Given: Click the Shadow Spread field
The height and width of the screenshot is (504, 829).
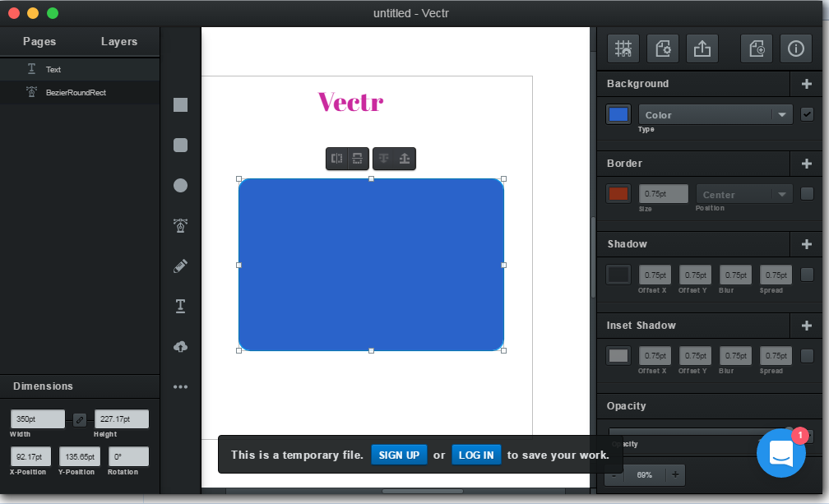Looking at the screenshot, I should pyautogui.click(x=776, y=275).
